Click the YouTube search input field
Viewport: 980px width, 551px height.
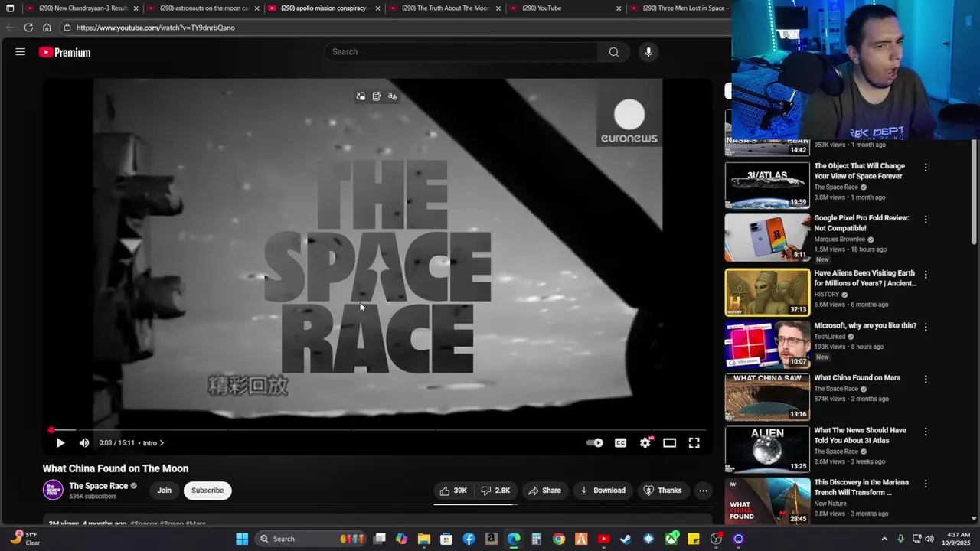coord(462,52)
